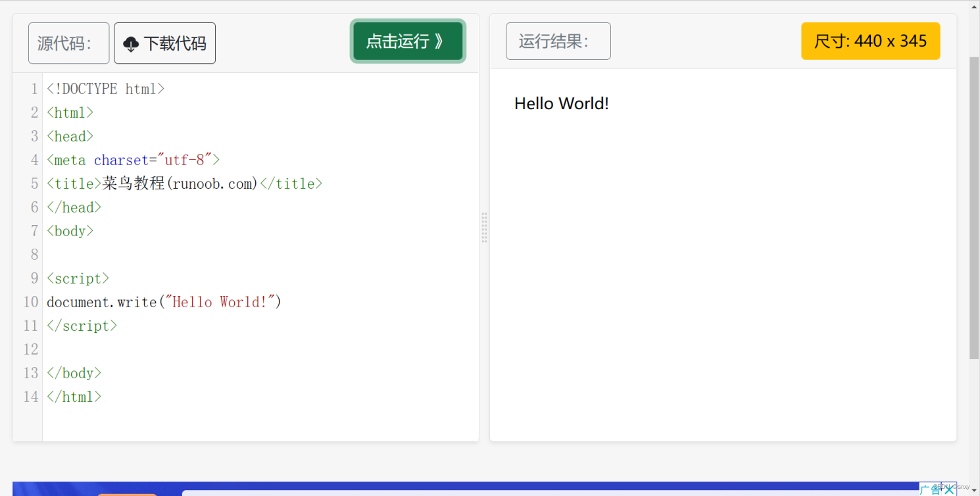Image resolution: width=980 pixels, height=496 pixels.
Task: Click the Hello World! output text
Action: pos(562,103)
